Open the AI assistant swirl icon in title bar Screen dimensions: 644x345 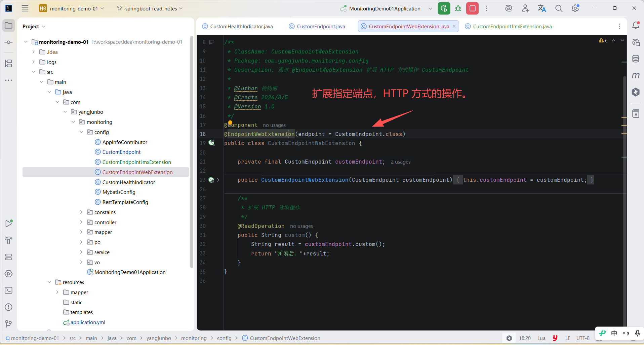(509, 8)
